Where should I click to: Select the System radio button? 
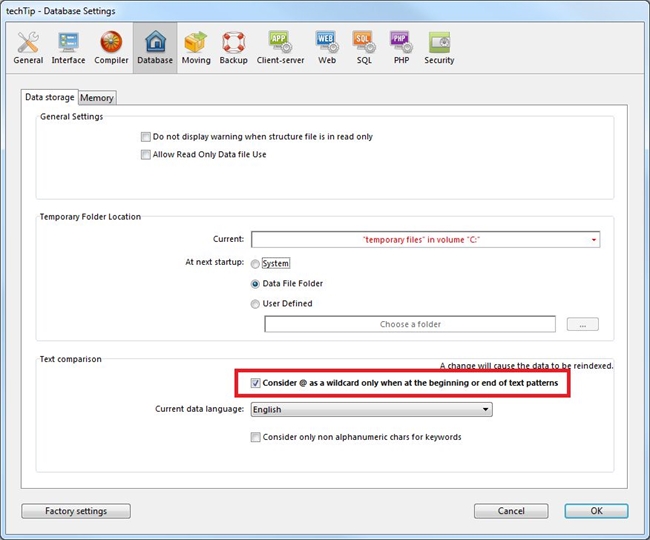coord(256,263)
